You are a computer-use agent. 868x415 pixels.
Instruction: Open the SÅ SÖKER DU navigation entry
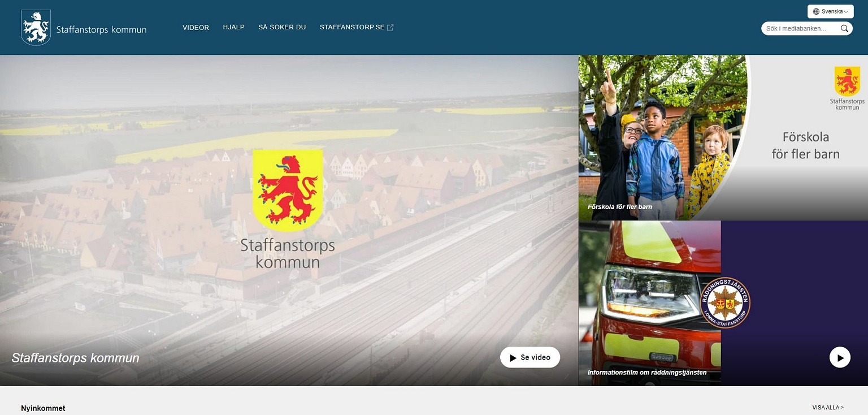point(282,27)
